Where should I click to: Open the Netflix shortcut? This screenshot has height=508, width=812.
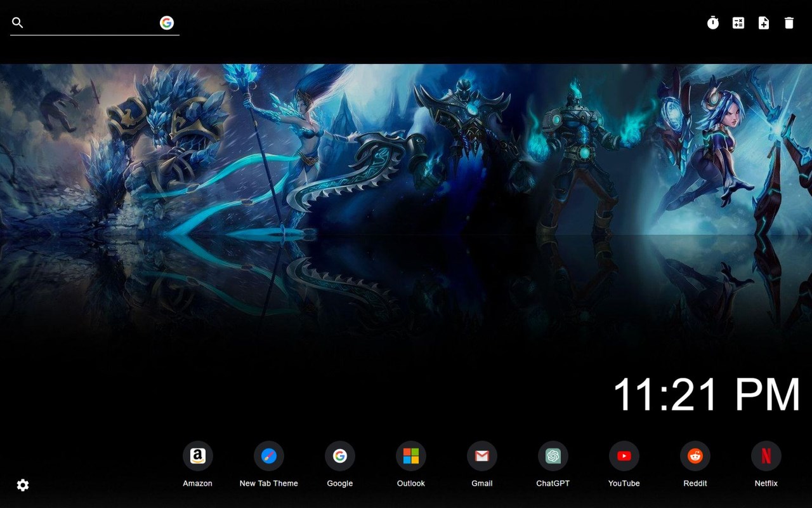[766, 456]
